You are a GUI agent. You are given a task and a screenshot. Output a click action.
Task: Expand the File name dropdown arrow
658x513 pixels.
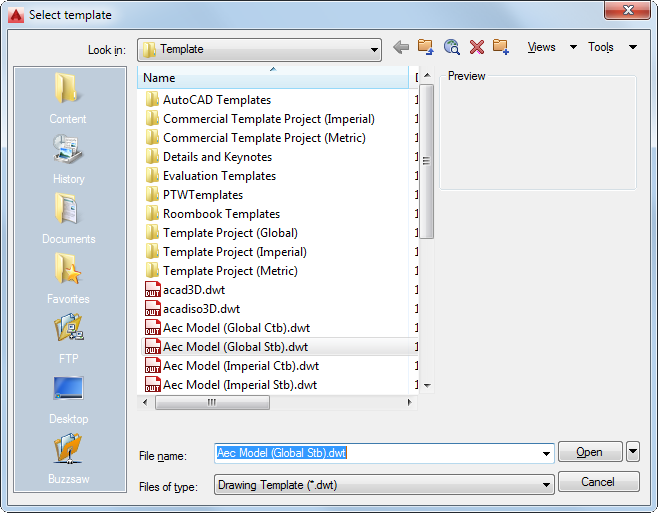point(546,453)
